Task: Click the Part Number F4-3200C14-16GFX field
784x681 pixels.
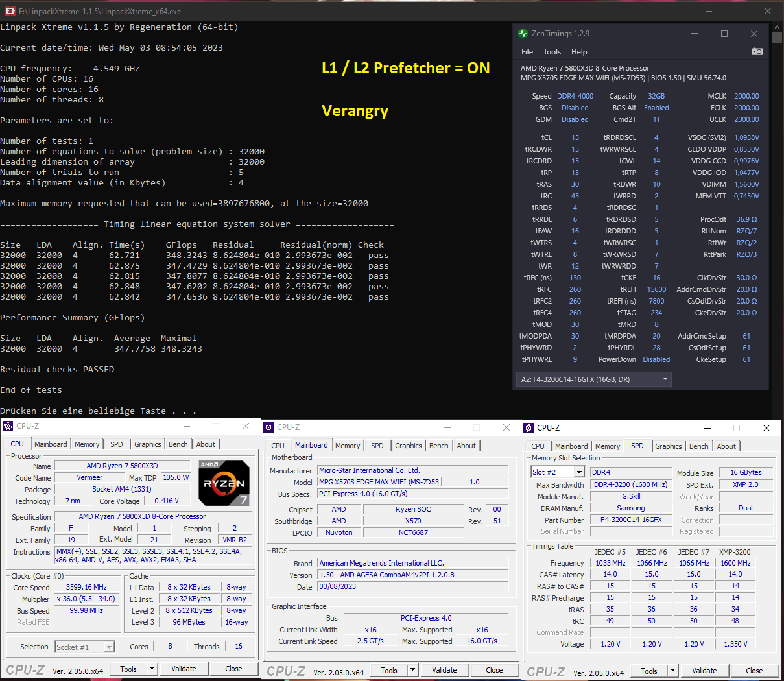Action: (631, 520)
